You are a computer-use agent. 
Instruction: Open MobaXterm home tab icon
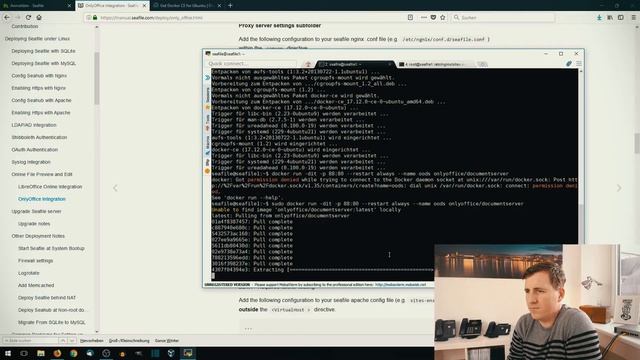coord(308,64)
